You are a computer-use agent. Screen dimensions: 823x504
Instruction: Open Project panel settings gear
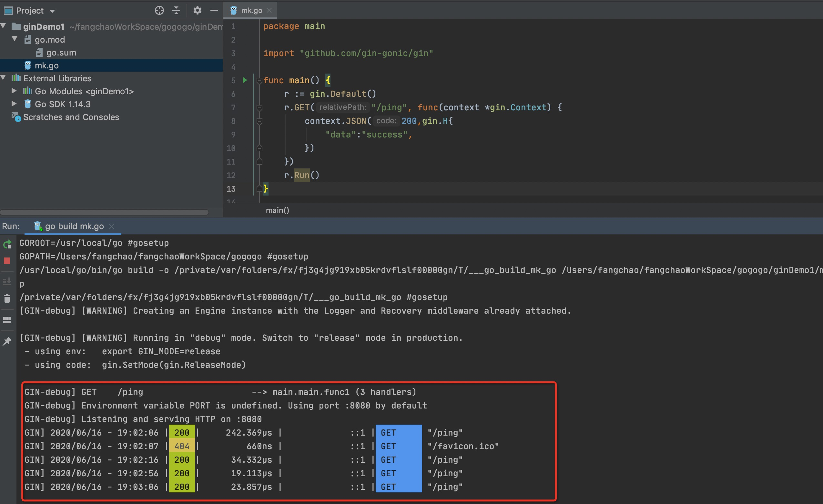point(198,11)
